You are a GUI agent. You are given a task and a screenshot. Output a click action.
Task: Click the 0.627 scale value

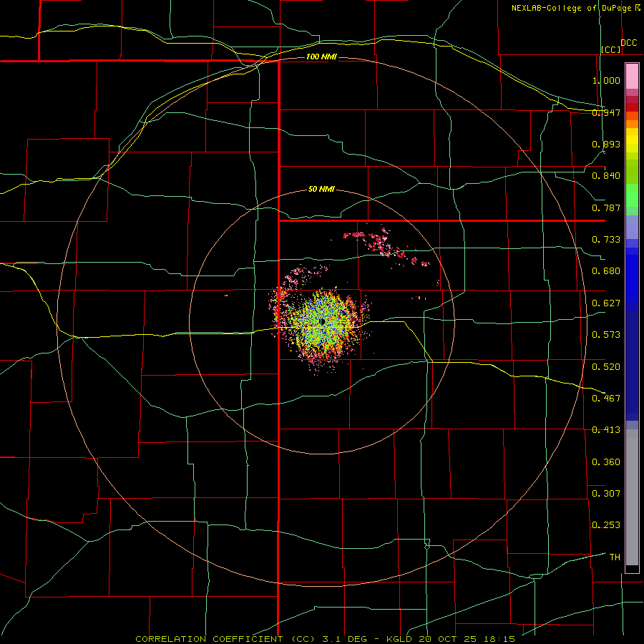click(x=606, y=303)
